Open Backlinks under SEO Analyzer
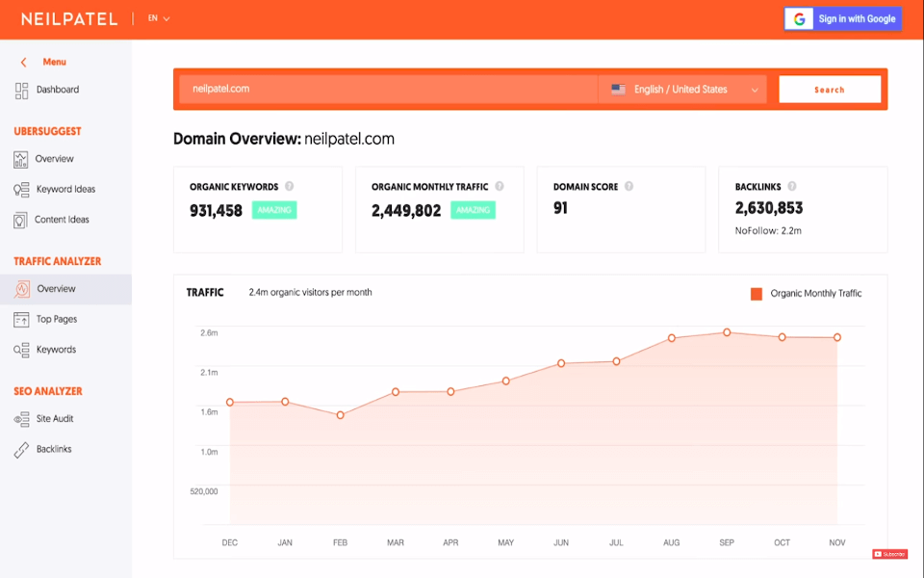This screenshot has height=578, width=924. click(x=54, y=450)
